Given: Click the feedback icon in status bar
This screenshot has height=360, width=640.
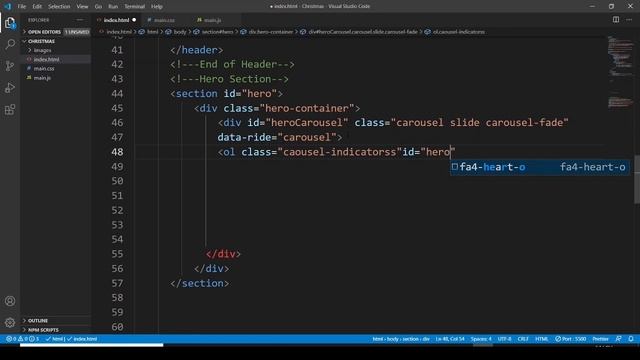Looking at the screenshot, I should [x=619, y=339].
